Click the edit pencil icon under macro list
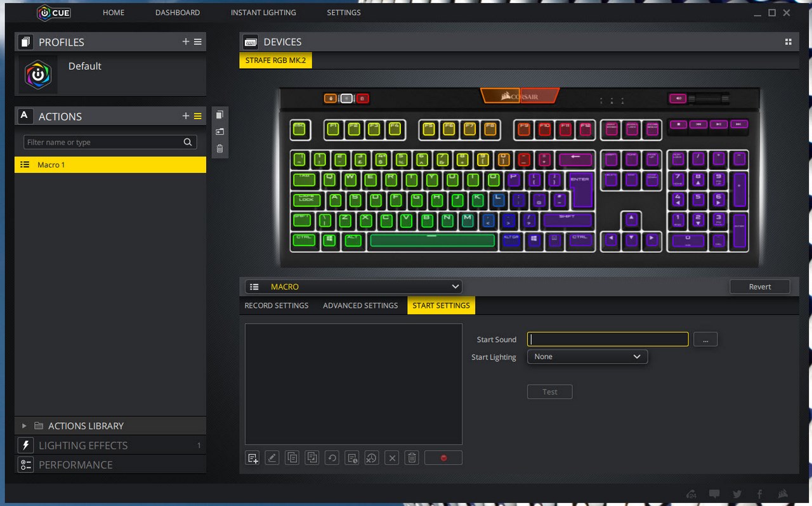Viewport: 812px width, 506px height. (272, 458)
